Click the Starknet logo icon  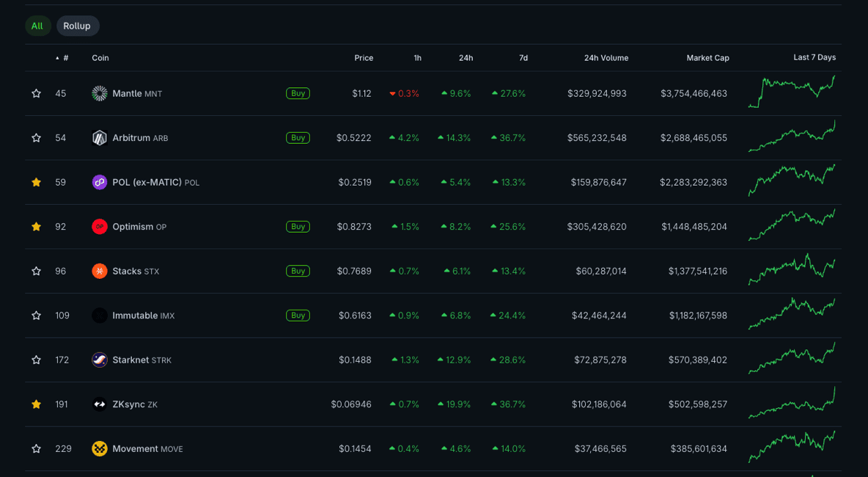pos(100,360)
